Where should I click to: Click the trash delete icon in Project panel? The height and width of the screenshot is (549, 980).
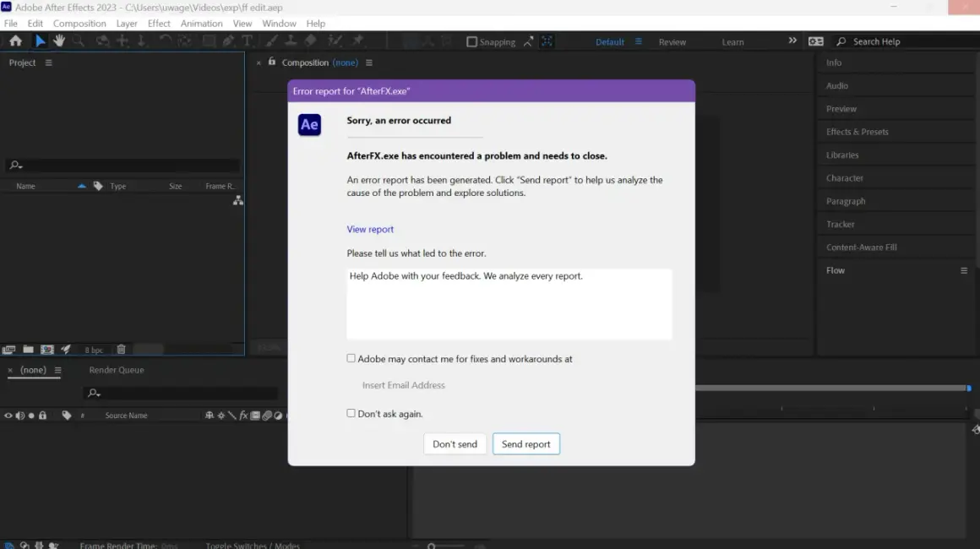coord(122,350)
